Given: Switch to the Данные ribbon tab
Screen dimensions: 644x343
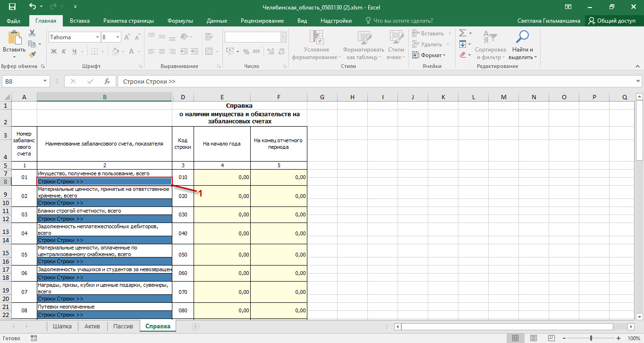Looking at the screenshot, I should (217, 21).
